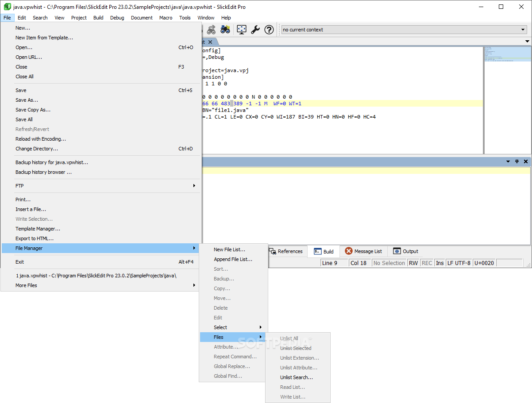Open Backup history for java.vpwhist...
532x403 pixels.
[x=101, y=162]
